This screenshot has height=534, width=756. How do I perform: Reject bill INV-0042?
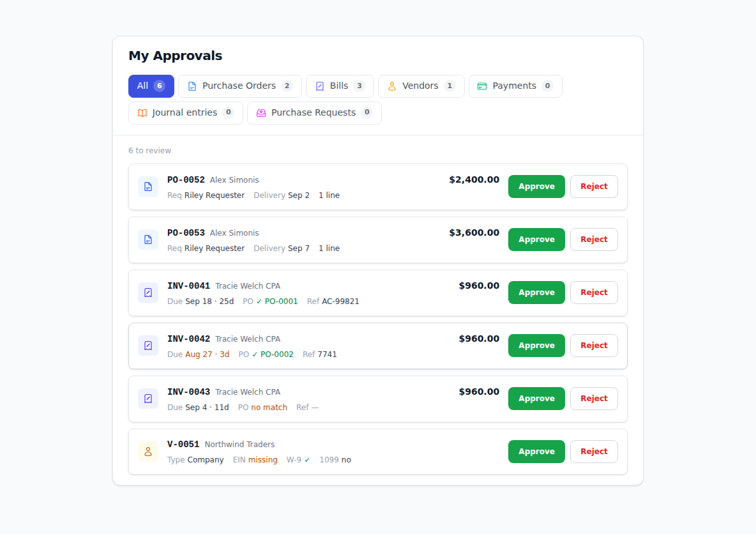[594, 346]
